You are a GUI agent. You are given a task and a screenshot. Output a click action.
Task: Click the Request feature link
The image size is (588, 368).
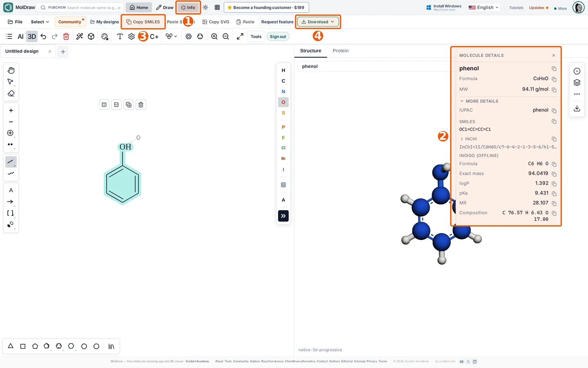[x=277, y=22]
